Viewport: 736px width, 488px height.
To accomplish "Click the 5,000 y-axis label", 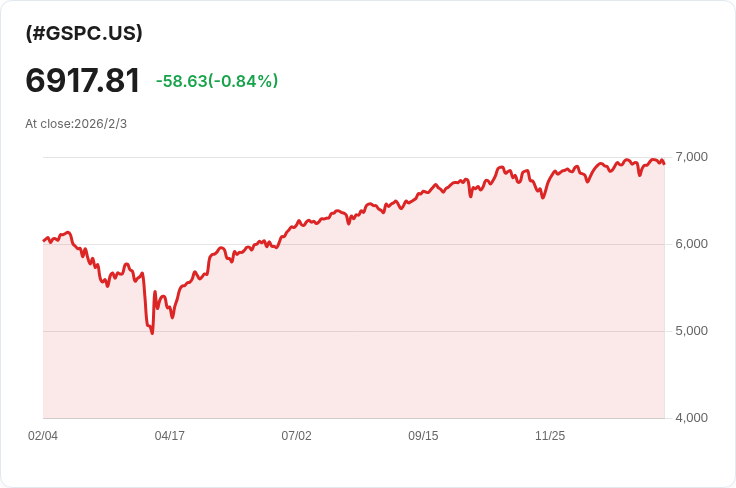I will point(691,331).
